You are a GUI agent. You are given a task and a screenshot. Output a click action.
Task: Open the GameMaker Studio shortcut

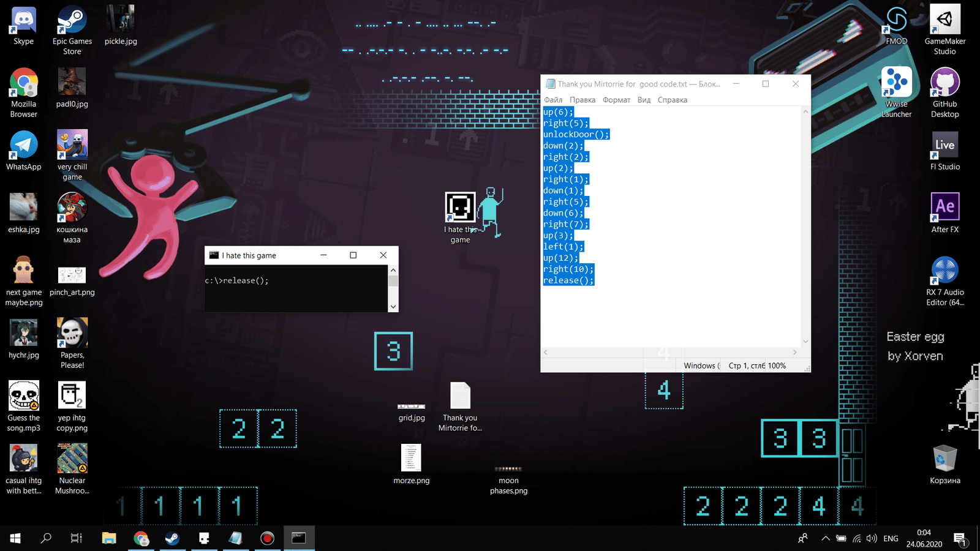[945, 30]
